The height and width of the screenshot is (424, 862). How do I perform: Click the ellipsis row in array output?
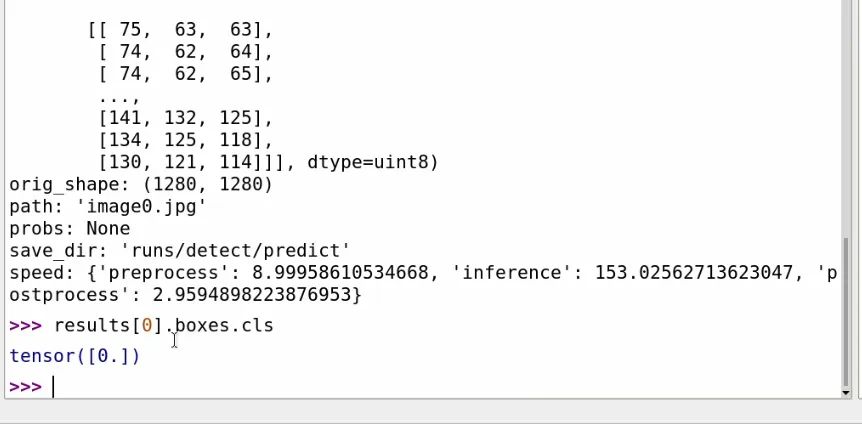pyautogui.click(x=119, y=97)
